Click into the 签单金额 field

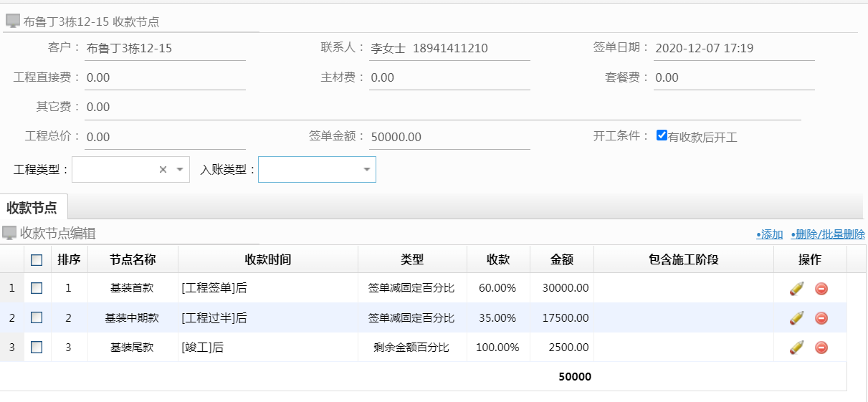click(x=449, y=137)
